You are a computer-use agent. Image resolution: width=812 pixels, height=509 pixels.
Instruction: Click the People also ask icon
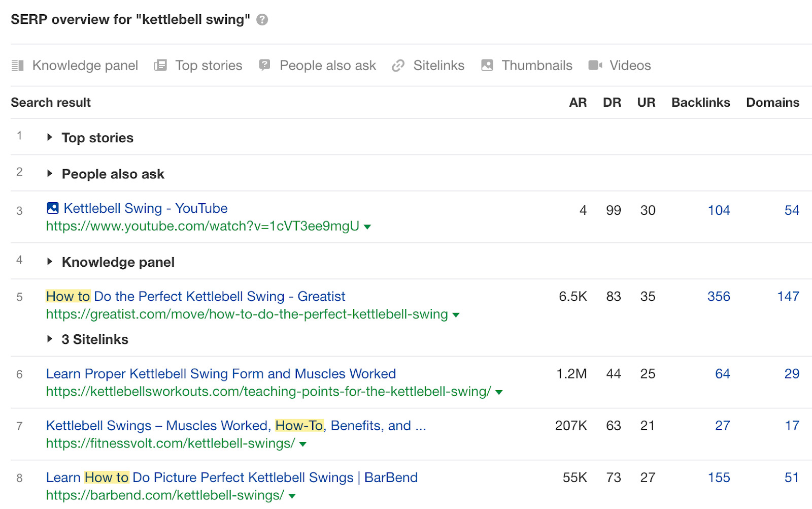[264, 65]
